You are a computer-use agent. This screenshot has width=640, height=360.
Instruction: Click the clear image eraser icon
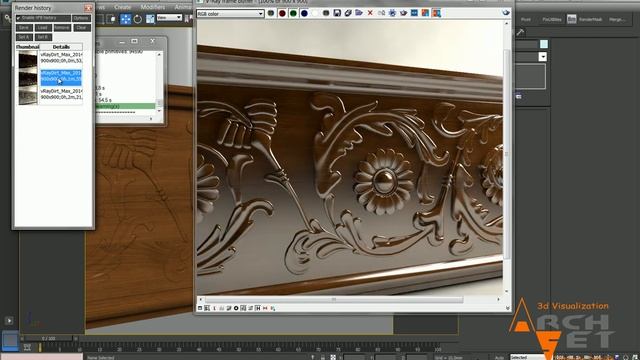coord(348,13)
